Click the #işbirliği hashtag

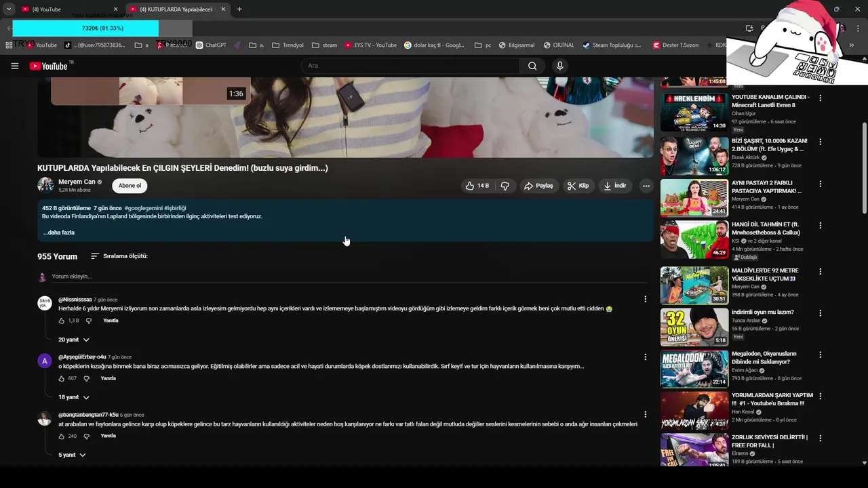[x=175, y=208]
